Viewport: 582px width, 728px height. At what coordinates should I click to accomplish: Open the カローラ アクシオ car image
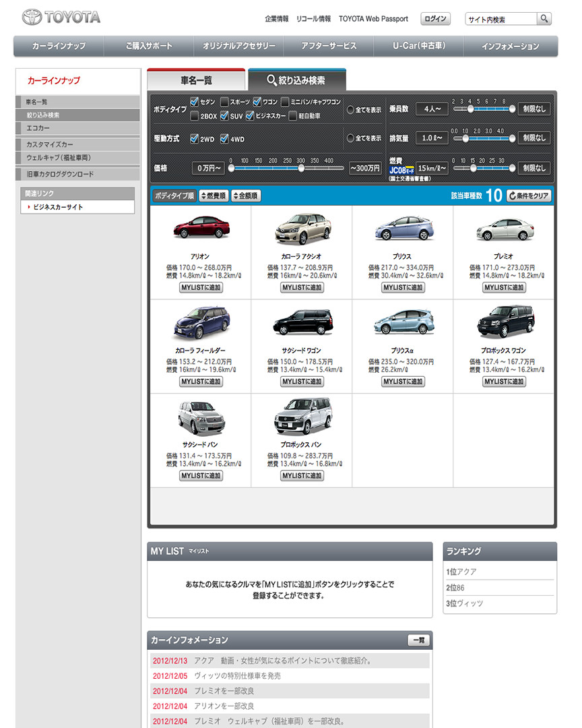point(302,228)
